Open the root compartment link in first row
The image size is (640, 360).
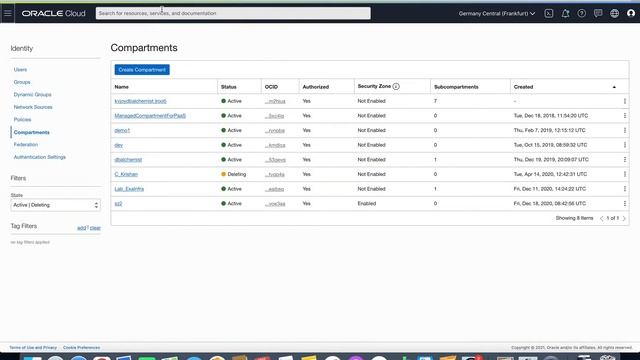tap(140, 101)
